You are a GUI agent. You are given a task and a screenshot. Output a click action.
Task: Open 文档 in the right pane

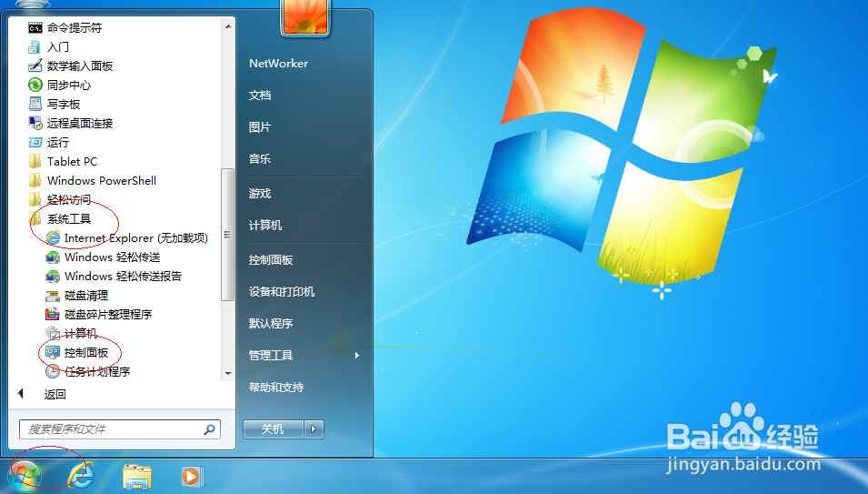point(260,96)
